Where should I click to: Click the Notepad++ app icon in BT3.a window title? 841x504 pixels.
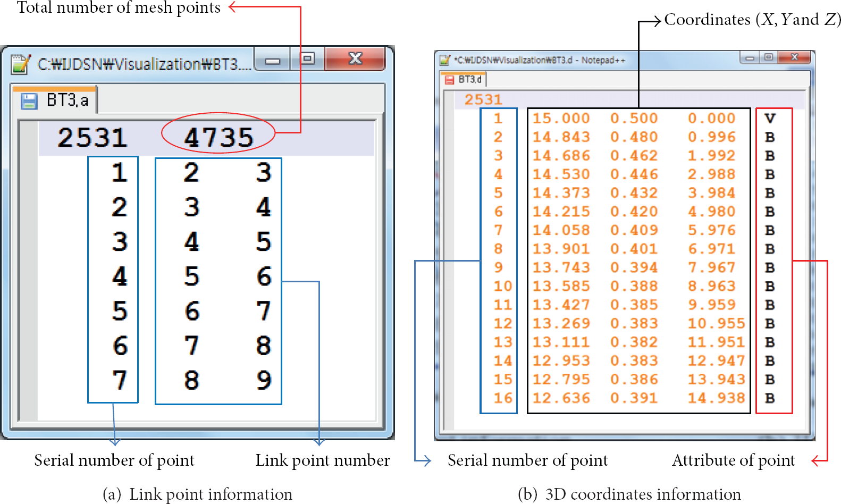click(21, 64)
